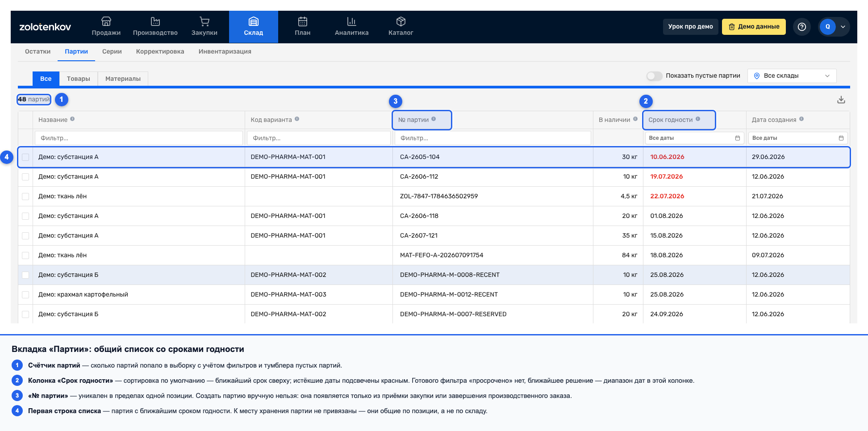Focus the Название filter input

point(139,138)
